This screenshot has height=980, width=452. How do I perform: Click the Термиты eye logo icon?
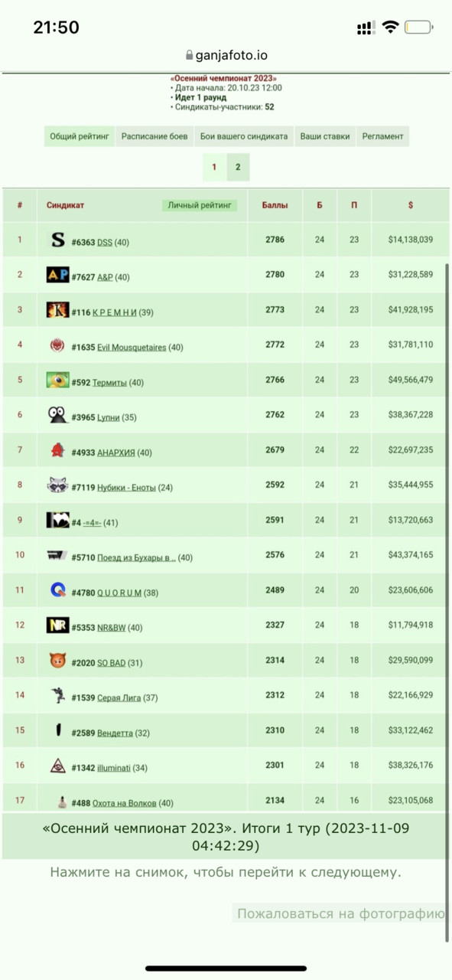(58, 381)
